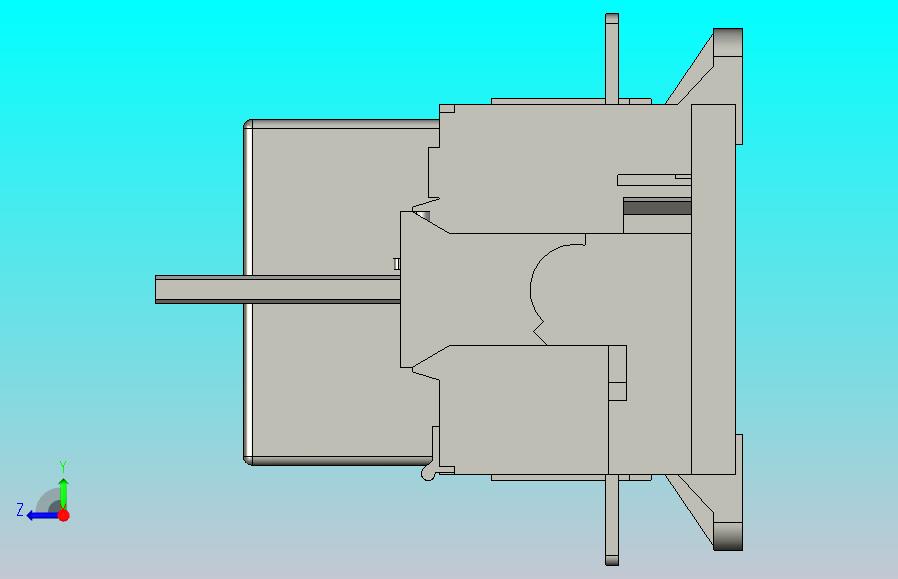Click the blue Z axis arrow of triad
The image size is (898, 579).
42,516
